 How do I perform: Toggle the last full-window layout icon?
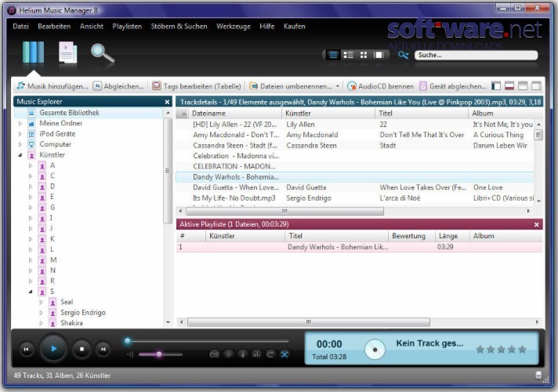point(536,85)
